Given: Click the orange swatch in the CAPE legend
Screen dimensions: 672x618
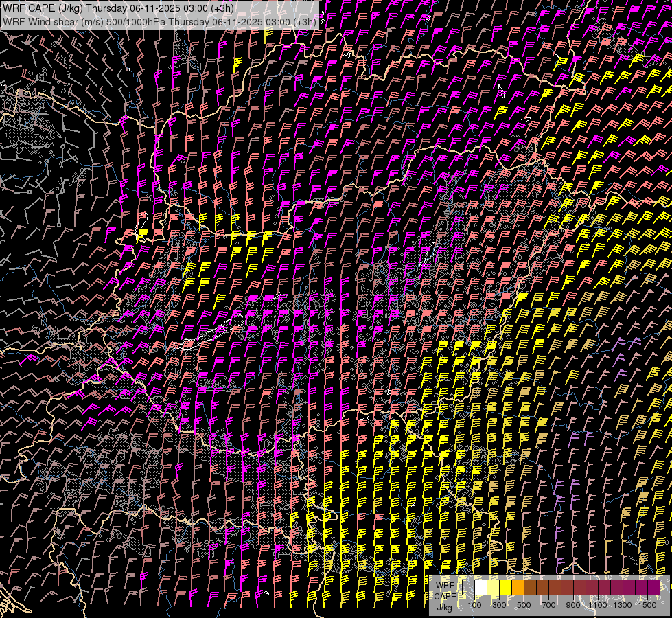Looking at the screenshot, I should pyautogui.click(x=518, y=587).
